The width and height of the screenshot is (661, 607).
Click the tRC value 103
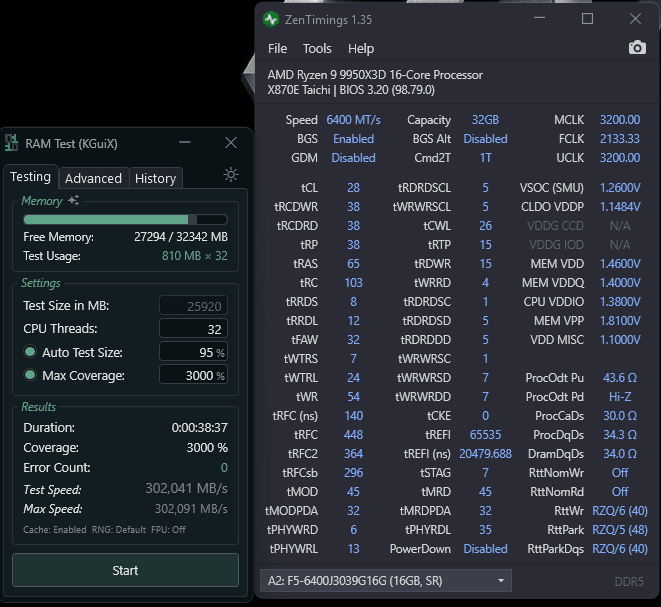coord(353,283)
